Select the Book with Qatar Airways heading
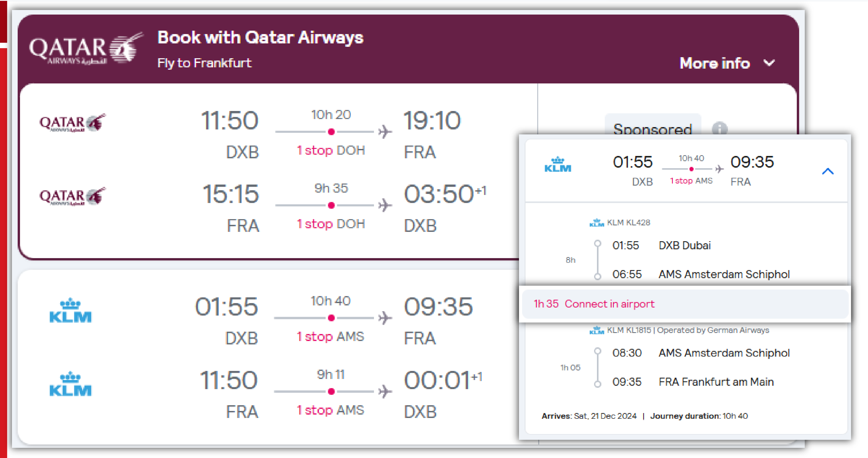Viewport: 868px width, 458px height. [260, 37]
